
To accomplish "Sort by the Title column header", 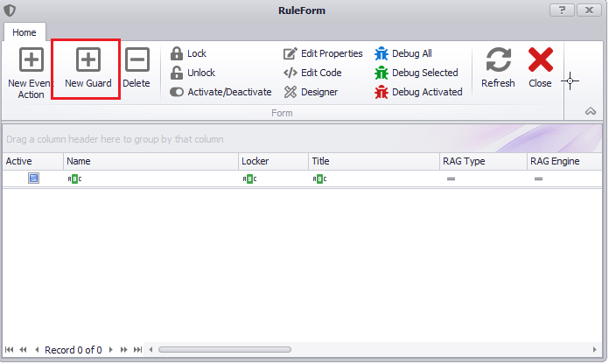I will point(374,161).
